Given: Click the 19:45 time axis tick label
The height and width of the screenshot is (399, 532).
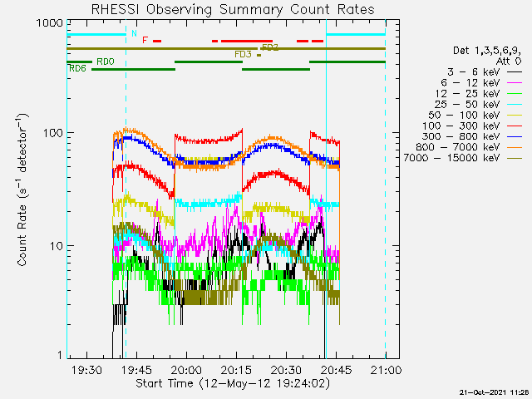Looking at the screenshot, I should click(136, 370).
